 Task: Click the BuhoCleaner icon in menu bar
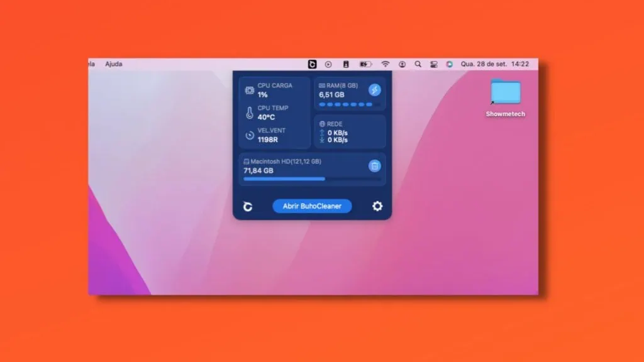312,64
